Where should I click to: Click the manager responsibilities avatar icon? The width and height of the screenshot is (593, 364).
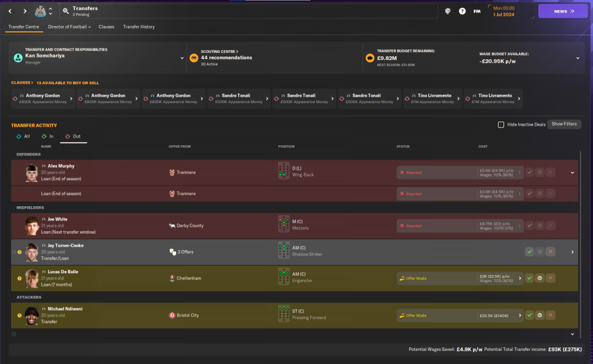pyautogui.click(x=18, y=58)
